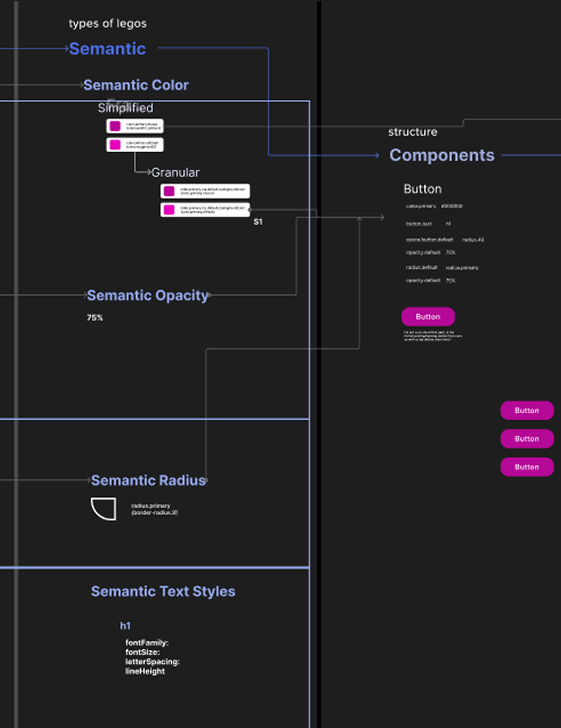The width and height of the screenshot is (561, 728).
Task: Click the bright magenta swatch under Simplified
Action: point(115,145)
